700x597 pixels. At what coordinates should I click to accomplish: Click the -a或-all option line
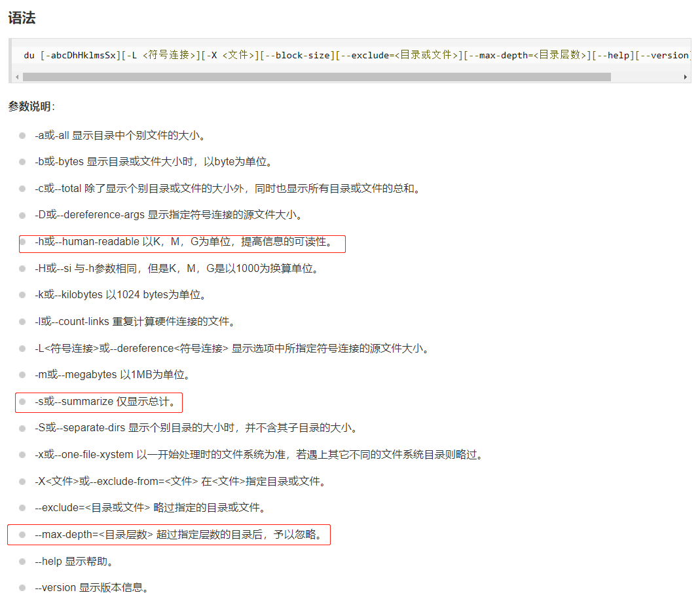[120, 136]
